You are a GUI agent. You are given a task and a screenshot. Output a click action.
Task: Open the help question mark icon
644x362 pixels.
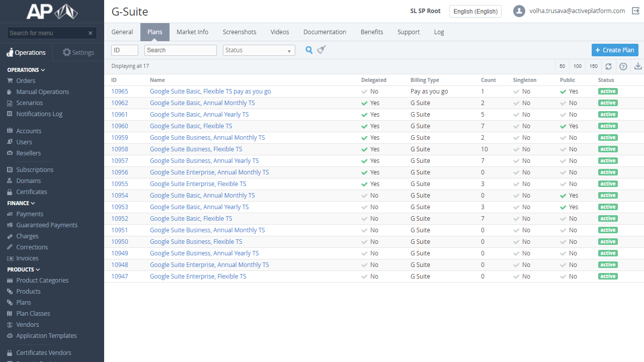pyautogui.click(x=623, y=66)
